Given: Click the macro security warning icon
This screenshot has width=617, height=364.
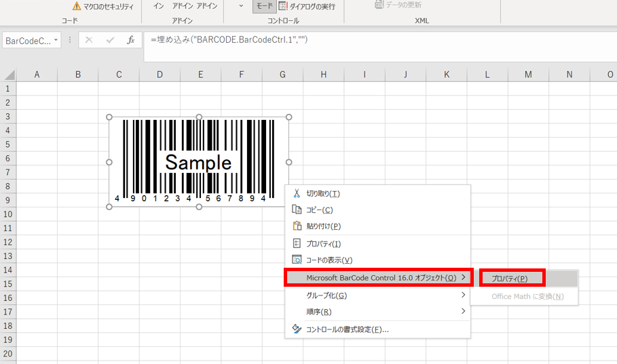Looking at the screenshot, I should 77,6.
